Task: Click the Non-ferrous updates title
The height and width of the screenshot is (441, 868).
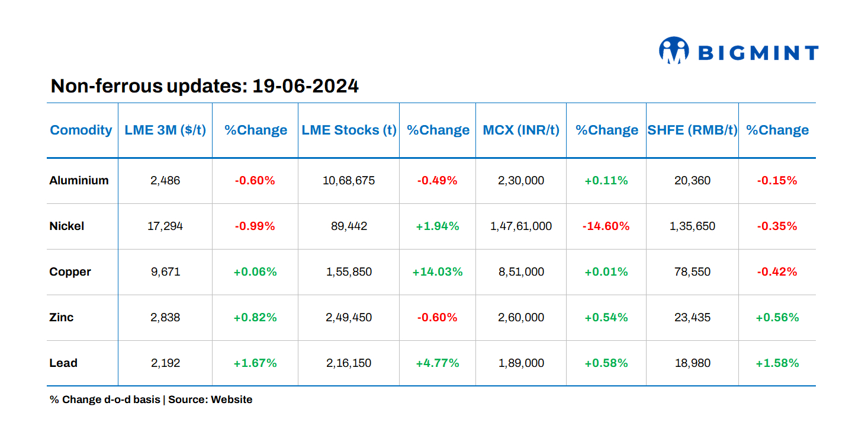Action: (204, 87)
